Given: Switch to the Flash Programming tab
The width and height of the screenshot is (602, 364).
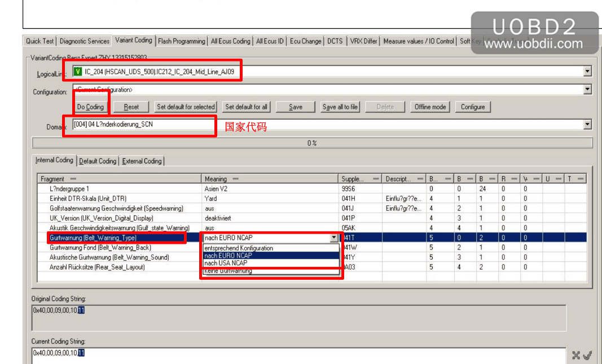Looking at the screenshot, I should point(181,41).
